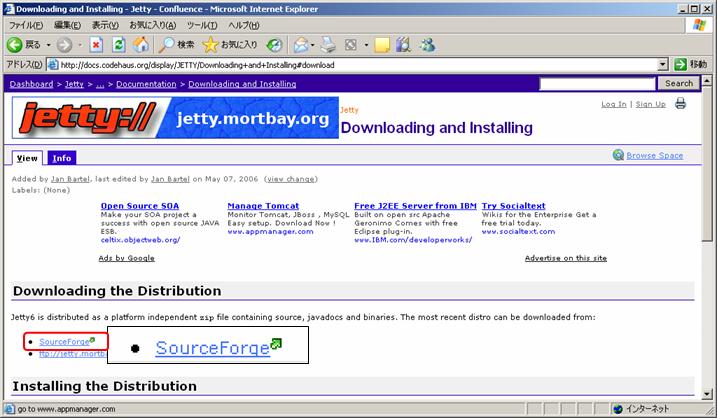Click the Forward arrow button
717x418 pixels.
tap(64, 45)
